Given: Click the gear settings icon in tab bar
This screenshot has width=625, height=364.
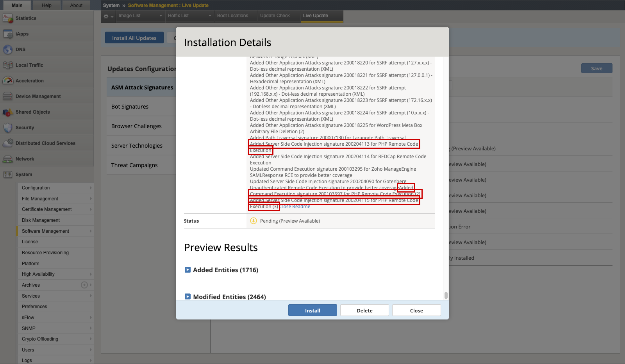Looking at the screenshot, I should coord(106,16).
